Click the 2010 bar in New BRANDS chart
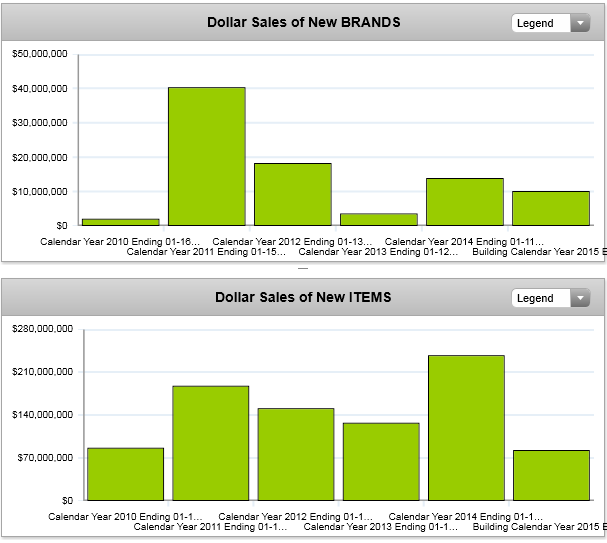 120,222
